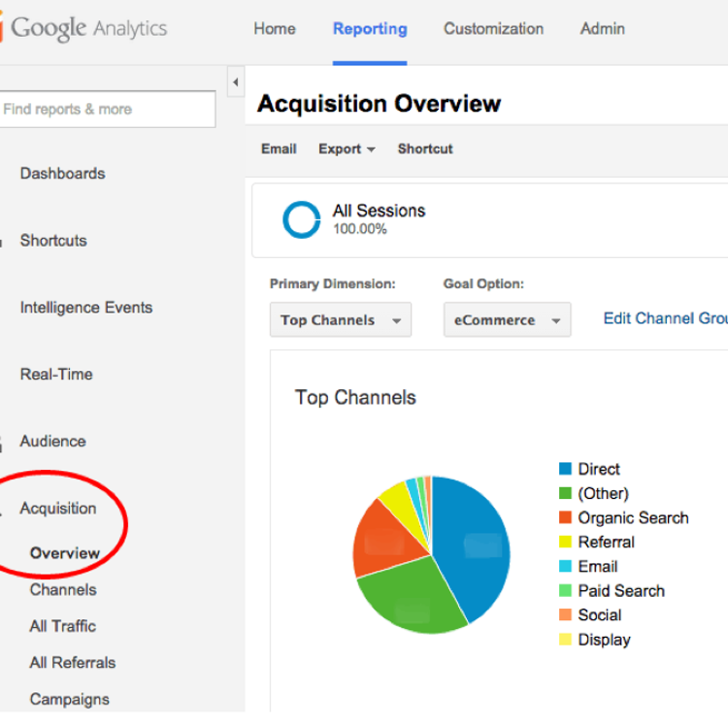Open the Customization tab
728x728 pixels.
click(493, 29)
